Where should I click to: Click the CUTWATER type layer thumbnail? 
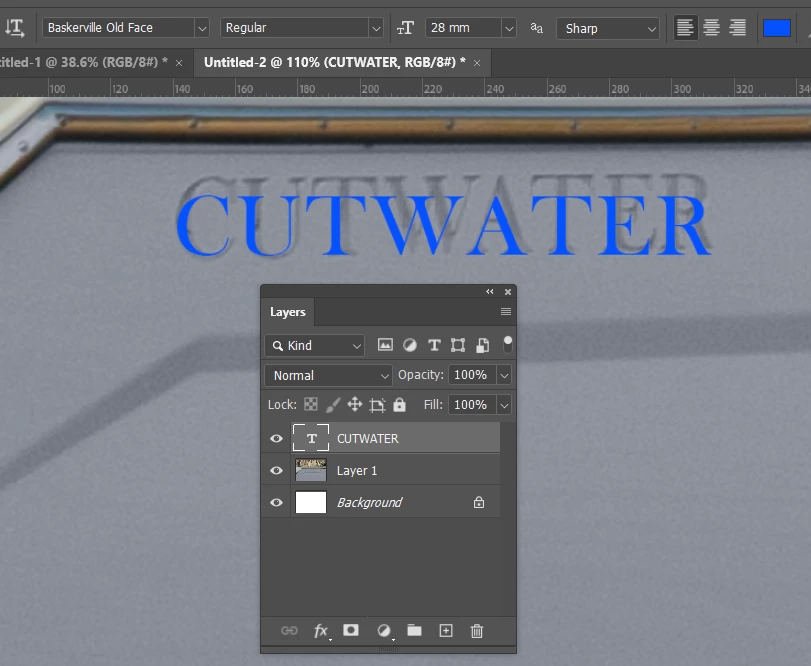310,438
